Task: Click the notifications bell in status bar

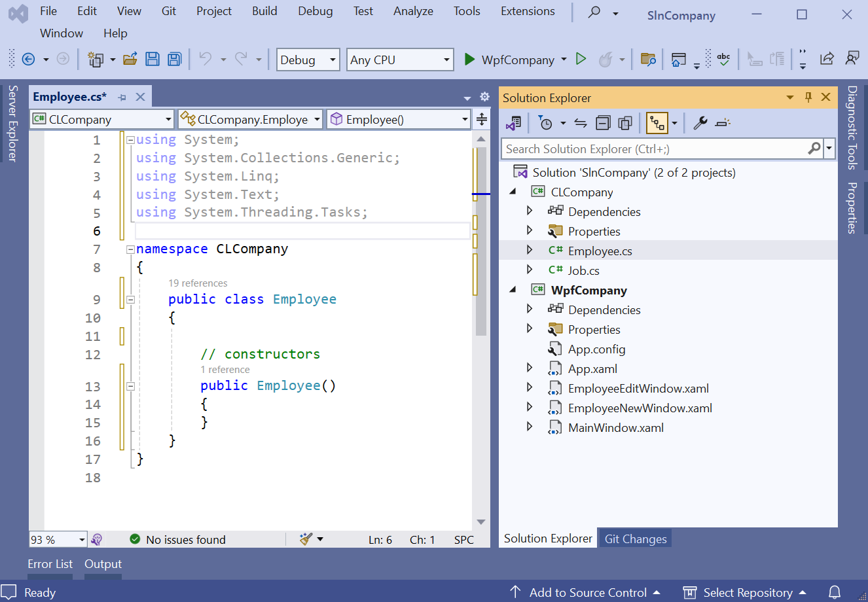Action: coord(835,592)
